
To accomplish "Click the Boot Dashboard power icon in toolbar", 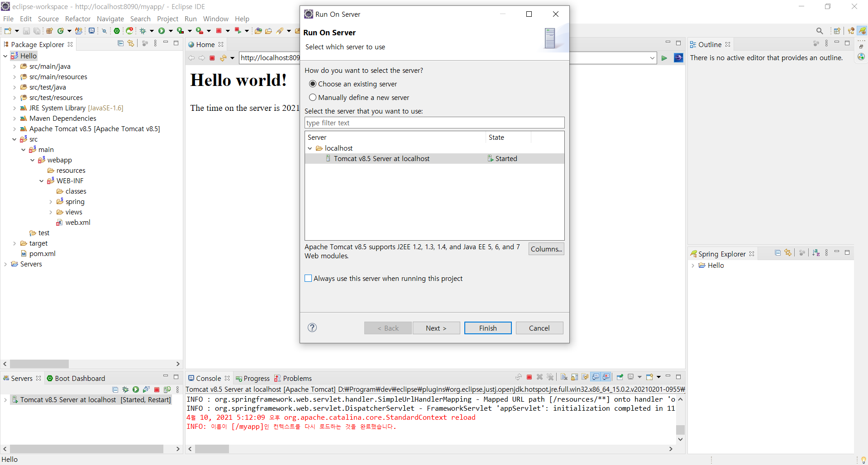I will 117,31.
